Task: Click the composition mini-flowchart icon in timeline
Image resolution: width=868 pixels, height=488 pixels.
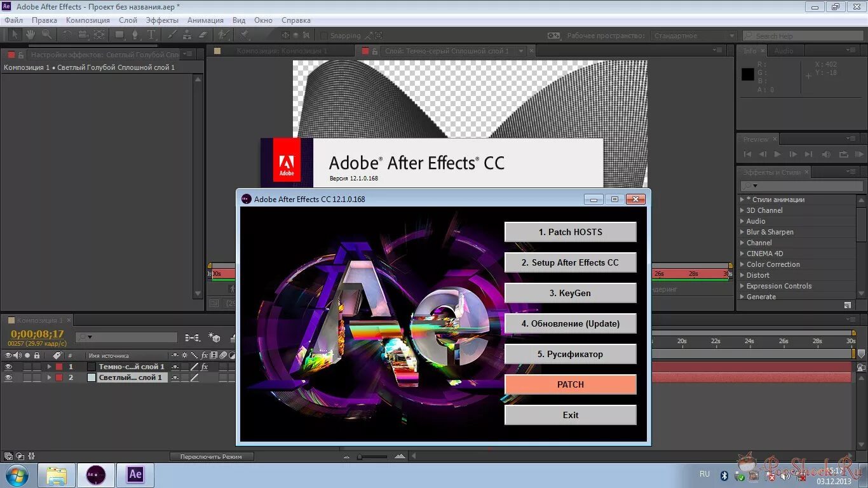Action: pos(192,337)
